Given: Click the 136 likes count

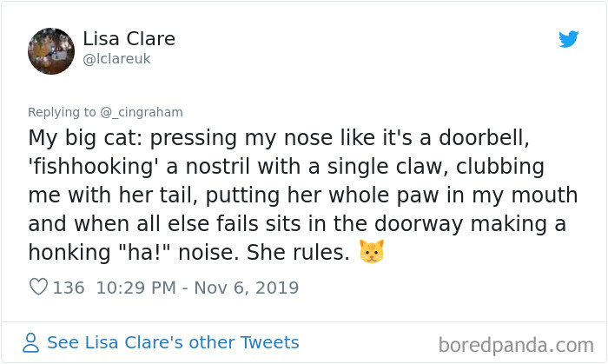Looking at the screenshot, I should click(69, 288).
